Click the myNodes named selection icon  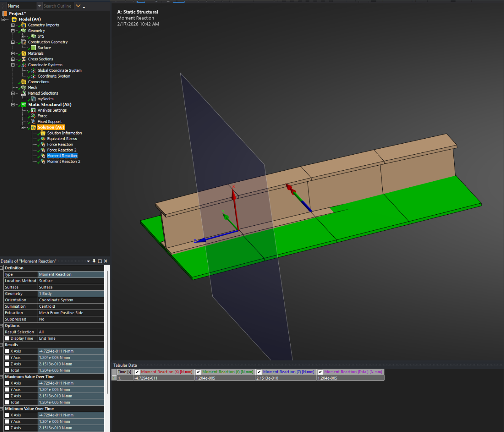(33, 99)
